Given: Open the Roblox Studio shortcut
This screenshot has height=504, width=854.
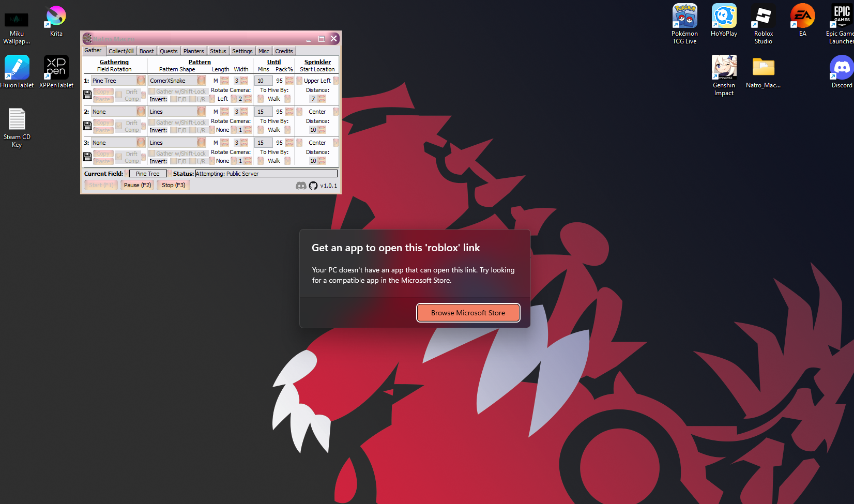Looking at the screenshot, I should click(x=763, y=24).
